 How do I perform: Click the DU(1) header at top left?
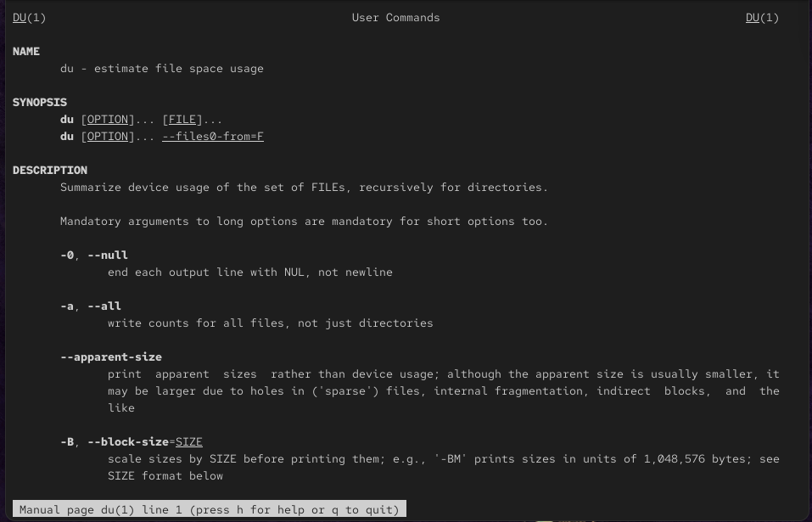pyautogui.click(x=29, y=18)
